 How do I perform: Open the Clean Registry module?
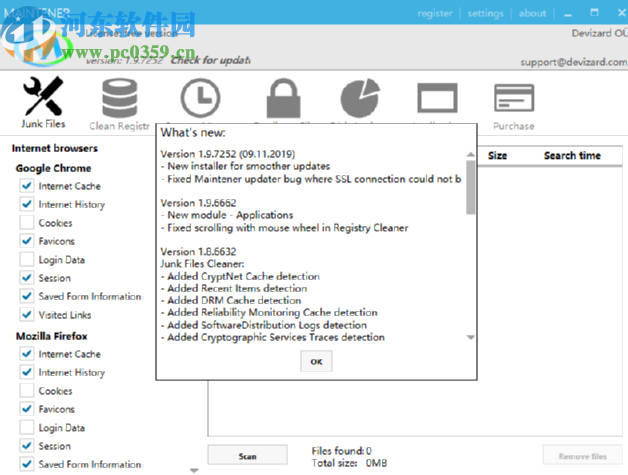pos(119,104)
